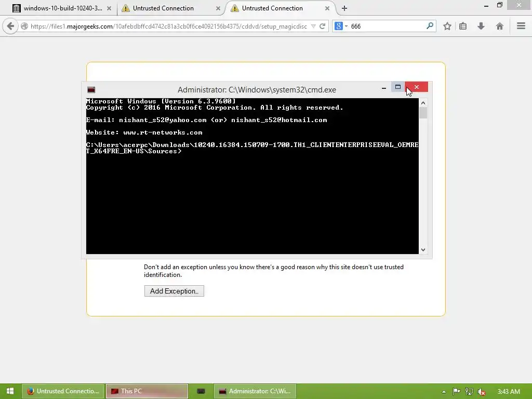Viewport: 532px width, 399px height.
Task: Open This PC taskbar item
Action: click(147, 391)
